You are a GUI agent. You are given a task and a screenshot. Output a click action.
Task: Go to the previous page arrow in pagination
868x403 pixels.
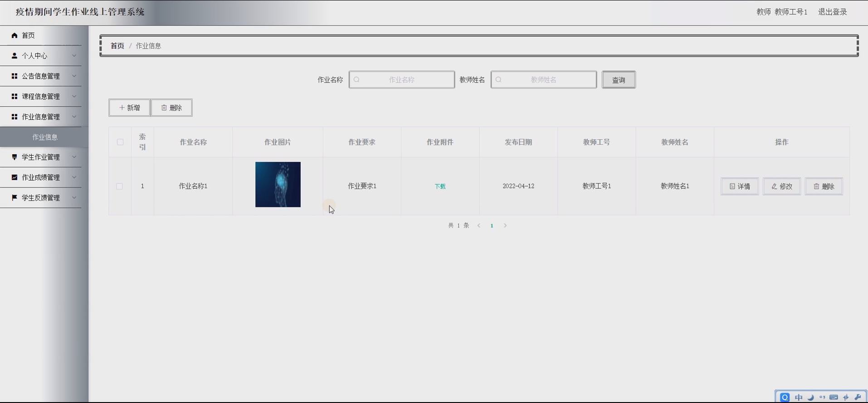(479, 226)
